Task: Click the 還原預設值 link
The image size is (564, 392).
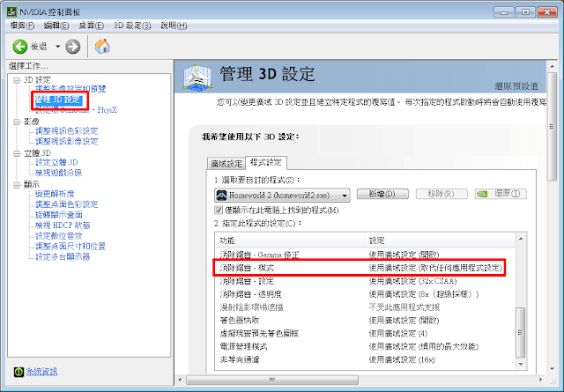Action: [516, 86]
